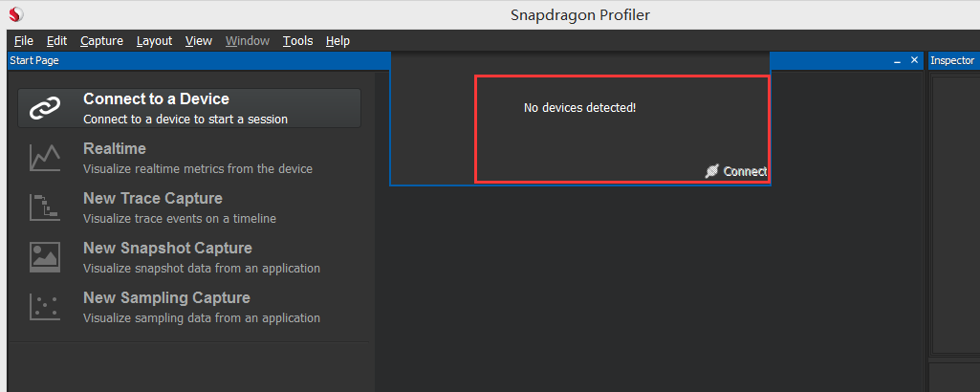Select the Start Page tab header
980x392 pixels.
click(x=34, y=60)
